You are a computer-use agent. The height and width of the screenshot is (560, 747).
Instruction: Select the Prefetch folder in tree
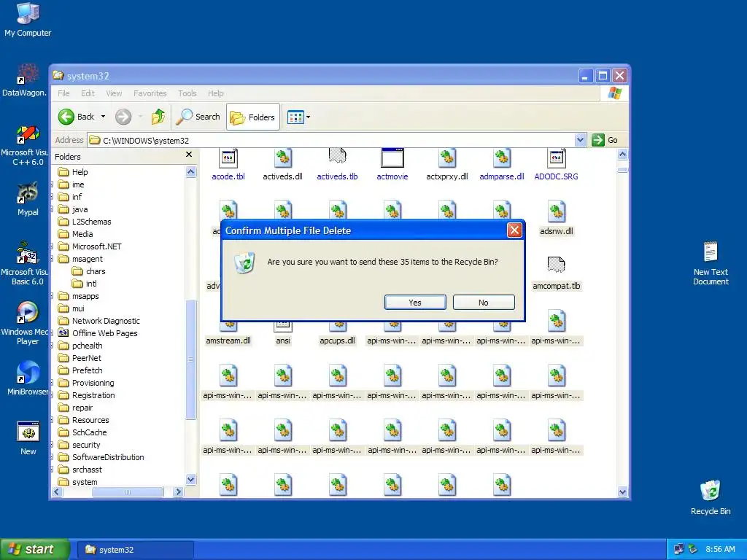[x=80, y=370]
